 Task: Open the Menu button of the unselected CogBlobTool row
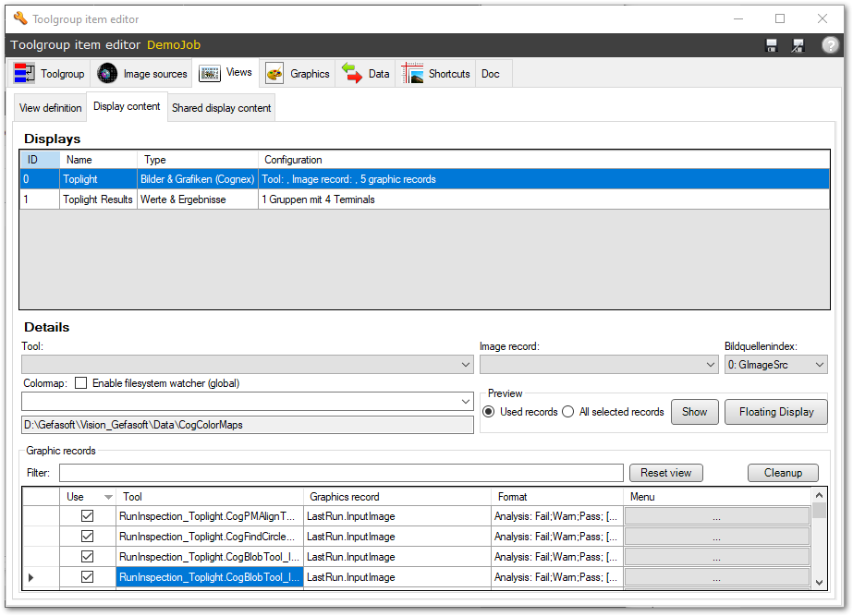[717, 557]
